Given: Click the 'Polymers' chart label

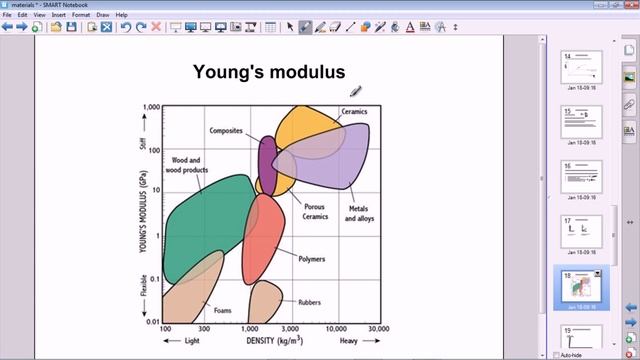Looking at the screenshot, I should coord(311,259).
